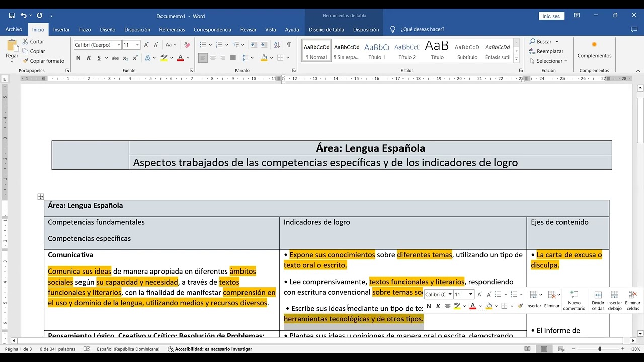Click the accessibility status message
This screenshot has height=362, width=644.
[210, 349]
